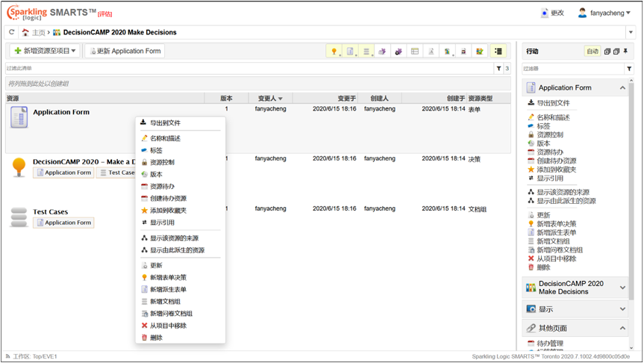This screenshot has width=644, height=363.
Task: Expand the 显示 section in right panel
Action: click(622, 308)
